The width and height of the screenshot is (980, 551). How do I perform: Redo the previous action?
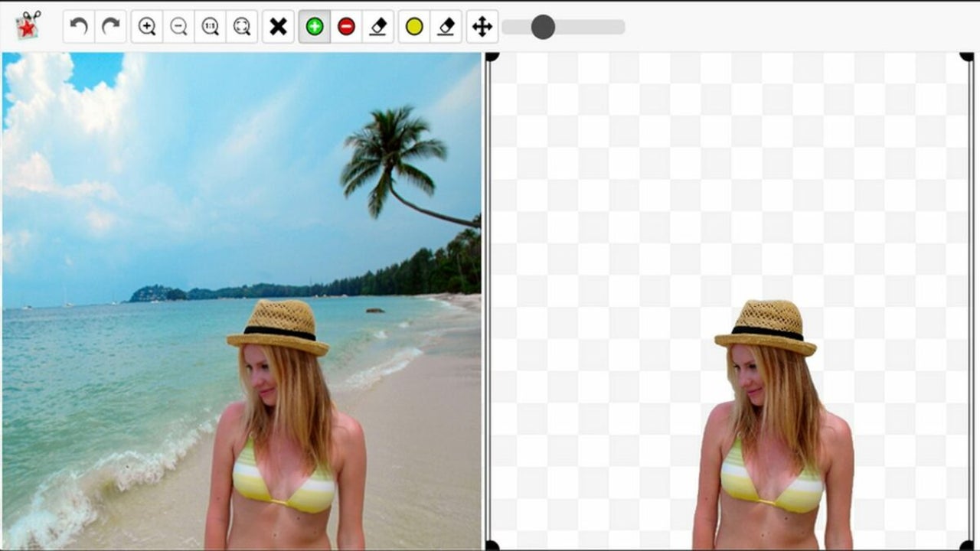click(x=111, y=26)
